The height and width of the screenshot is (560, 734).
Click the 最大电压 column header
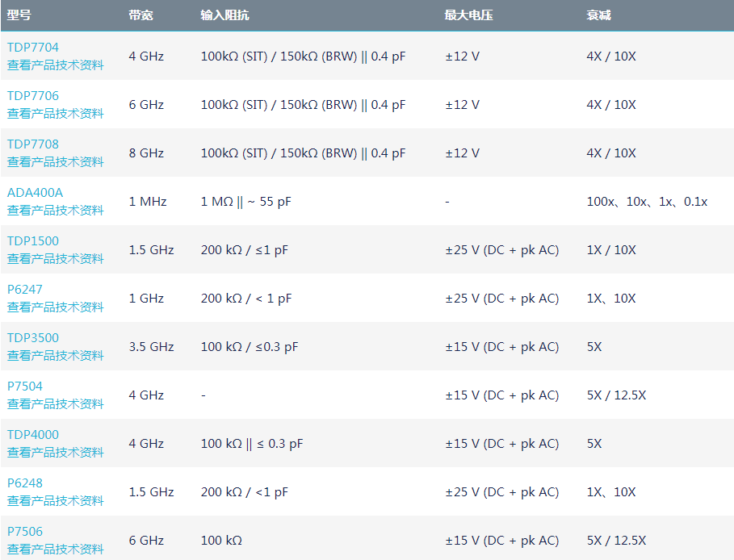point(468,15)
